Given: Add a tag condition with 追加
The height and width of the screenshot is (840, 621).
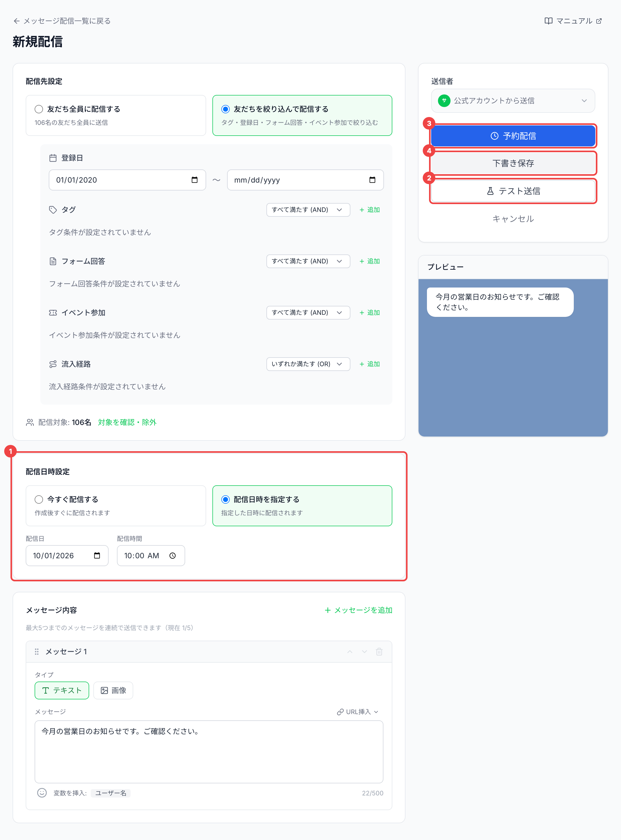Looking at the screenshot, I should [x=370, y=210].
